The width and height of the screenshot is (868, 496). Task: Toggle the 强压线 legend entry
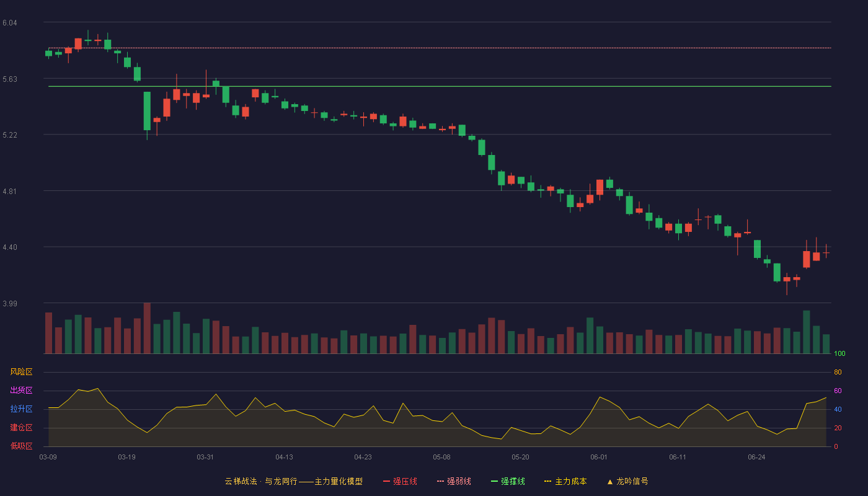click(400, 481)
